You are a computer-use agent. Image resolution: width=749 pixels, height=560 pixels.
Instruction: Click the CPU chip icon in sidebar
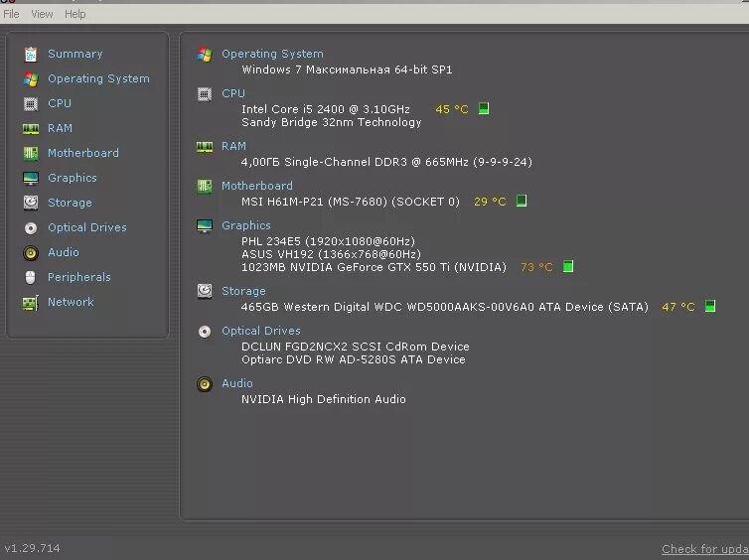click(31, 104)
